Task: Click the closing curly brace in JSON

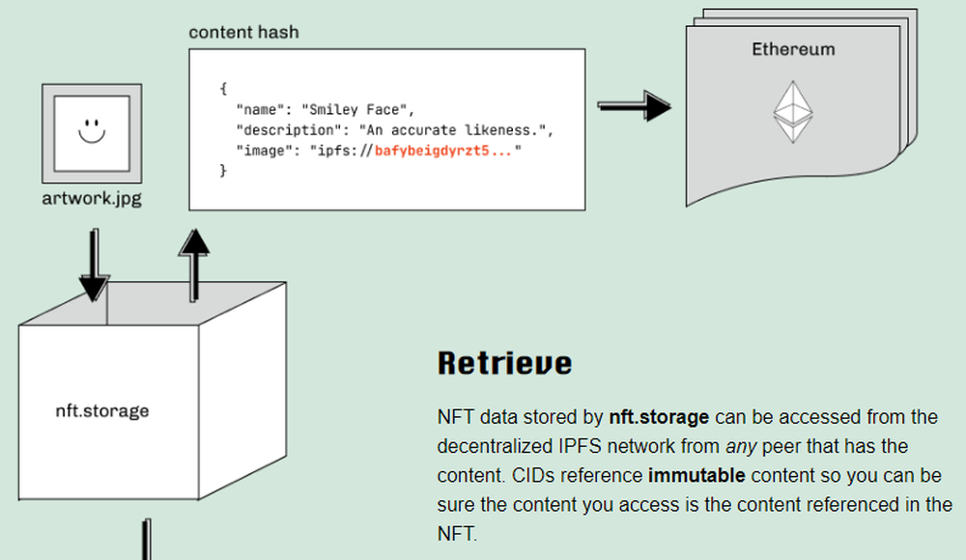Action: click(x=223, y=171)
